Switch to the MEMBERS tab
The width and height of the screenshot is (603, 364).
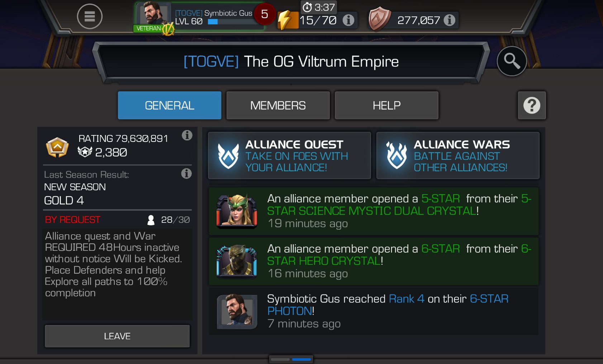(278, 105)
